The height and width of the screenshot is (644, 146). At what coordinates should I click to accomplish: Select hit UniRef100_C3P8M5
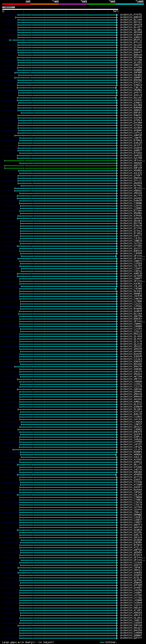[131, 254]
